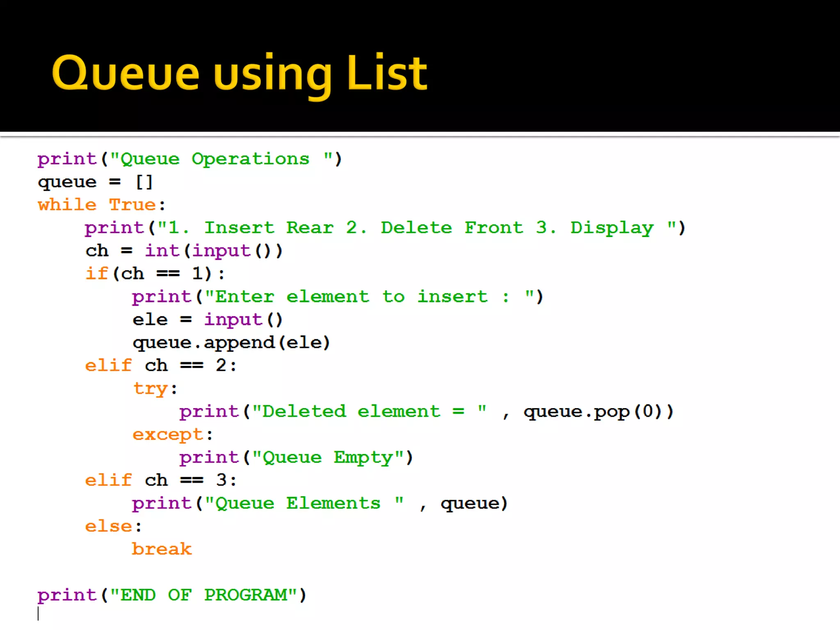The image size is (840, 630).
Task: Click the "else:" keyword
Action: pyautogui.click(x=113, y=527)
